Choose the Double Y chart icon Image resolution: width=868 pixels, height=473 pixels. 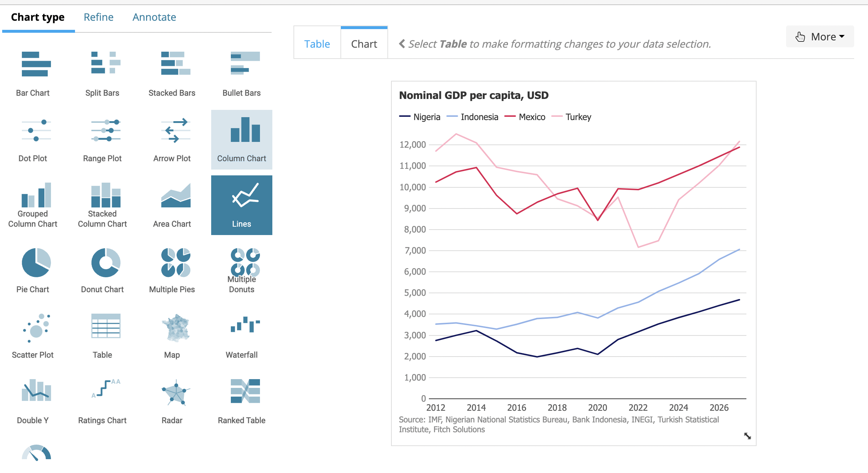point(36,390)
